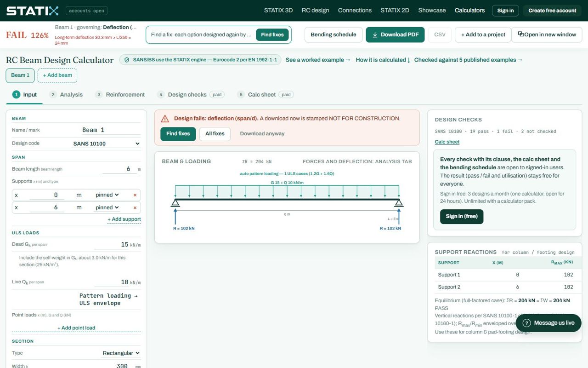588x368 pixels.
Task: Click Create free account
Action: point(552,11)
